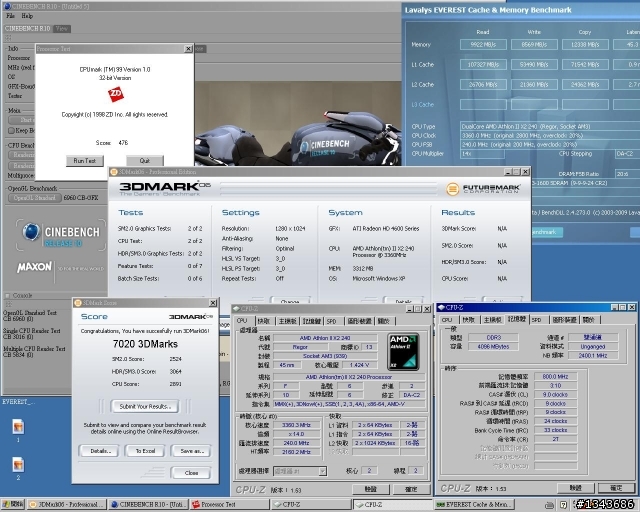Click the AMD Athlon II logo in CPU-Z
640x512 pixels.
403,352
